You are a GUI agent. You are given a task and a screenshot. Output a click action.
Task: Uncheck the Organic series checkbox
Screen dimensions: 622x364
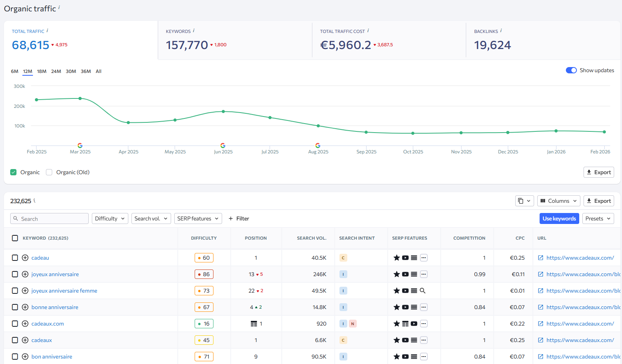click(13, 172)
